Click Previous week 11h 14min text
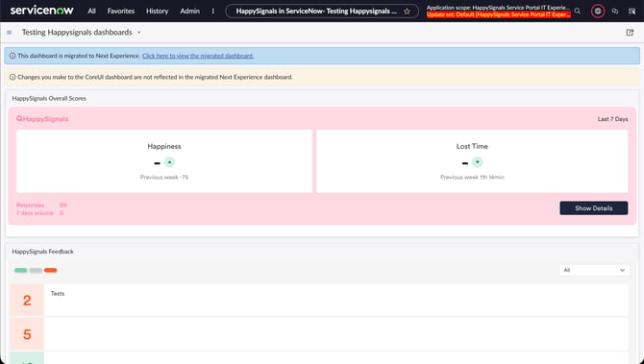The width and height of the screenshot is (644, 364). click(x=472, y=178)
